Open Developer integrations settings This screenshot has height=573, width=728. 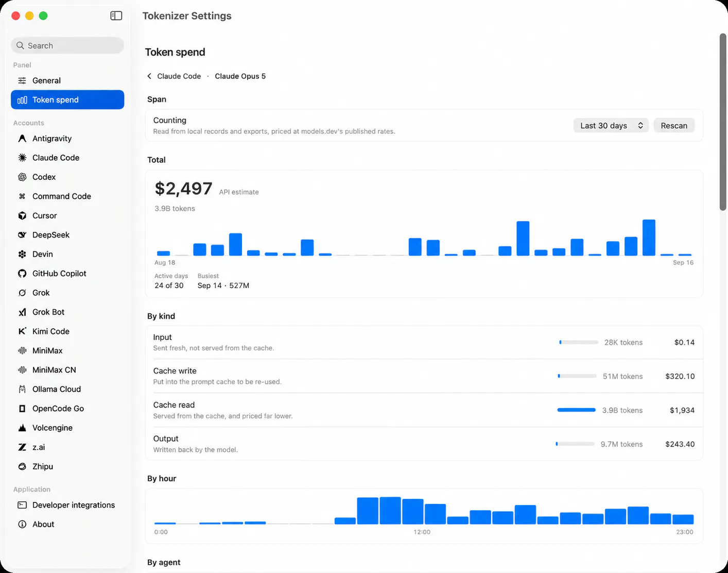coord(67,505)
